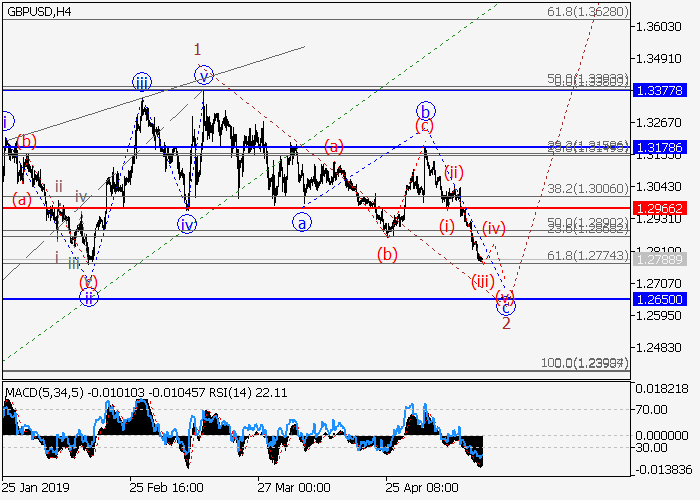
Task: Click the red 1.29662 price label
Action: 659,208
